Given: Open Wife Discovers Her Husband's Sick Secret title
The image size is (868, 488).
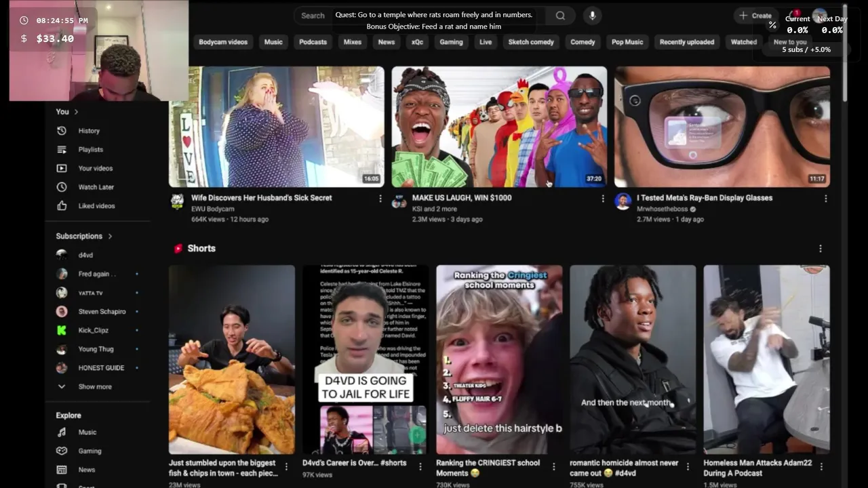Looking at the screenshot, I should [262, 198].
